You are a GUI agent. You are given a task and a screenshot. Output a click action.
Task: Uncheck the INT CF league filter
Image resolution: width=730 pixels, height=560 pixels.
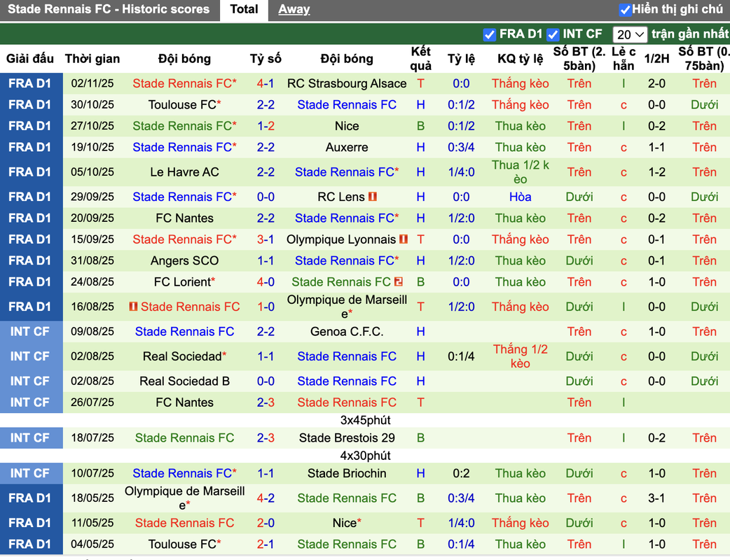point(553,34)
